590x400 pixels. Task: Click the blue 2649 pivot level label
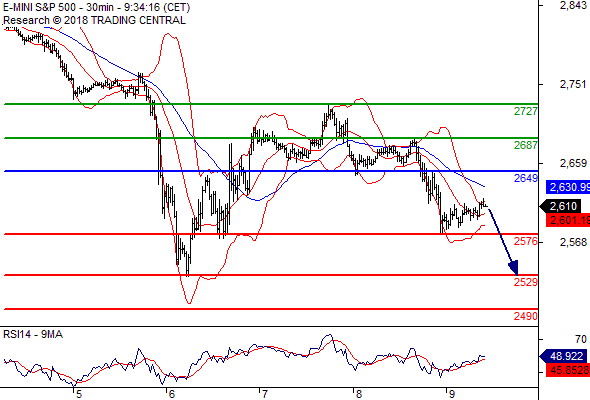tap(526, 178)
